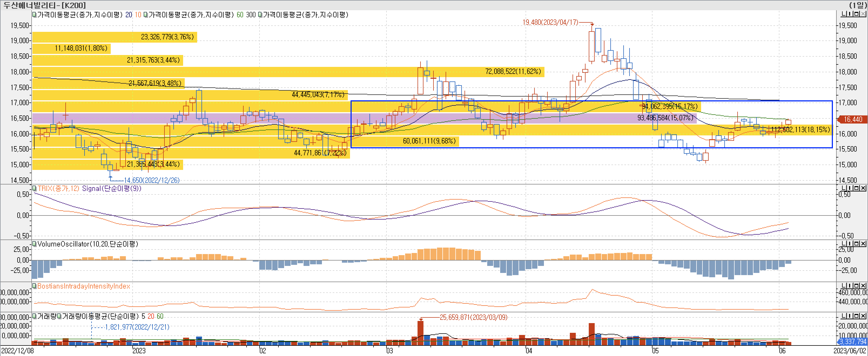Viewport: 868px width, 356px height.
Task: Click the TRIX(종가,12) indicator label
Action: [x=58, y=189]
